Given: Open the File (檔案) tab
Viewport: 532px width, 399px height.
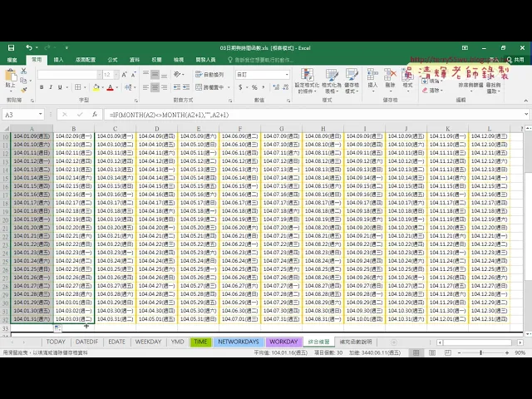Looking at the screenshot, I should coord(12,60).
